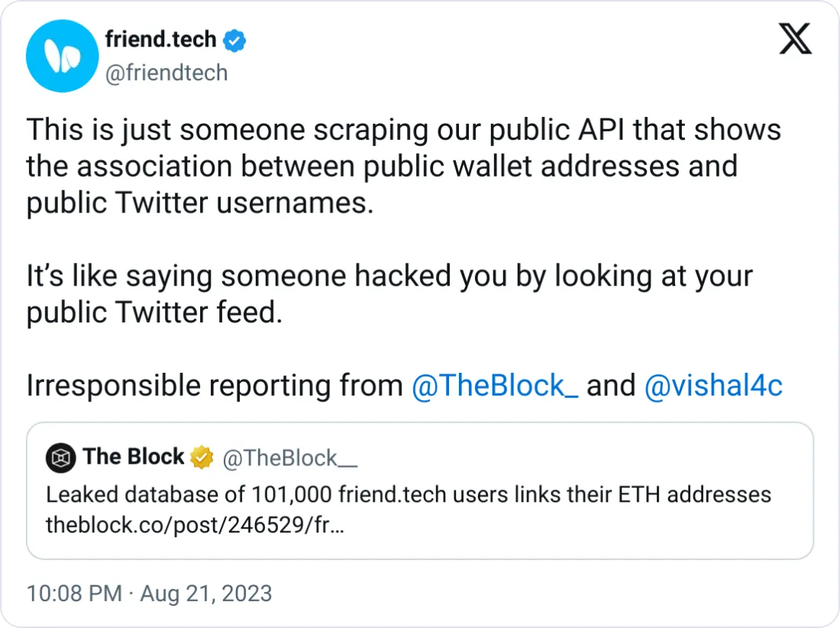Open the @vishal4c mention

pyautogui.click(x=713, y=386)
